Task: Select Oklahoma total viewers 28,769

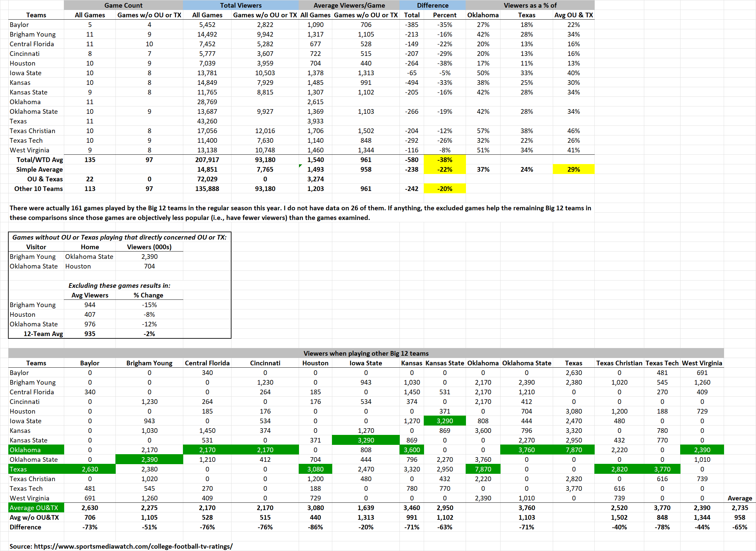Action: click(207, 102)
